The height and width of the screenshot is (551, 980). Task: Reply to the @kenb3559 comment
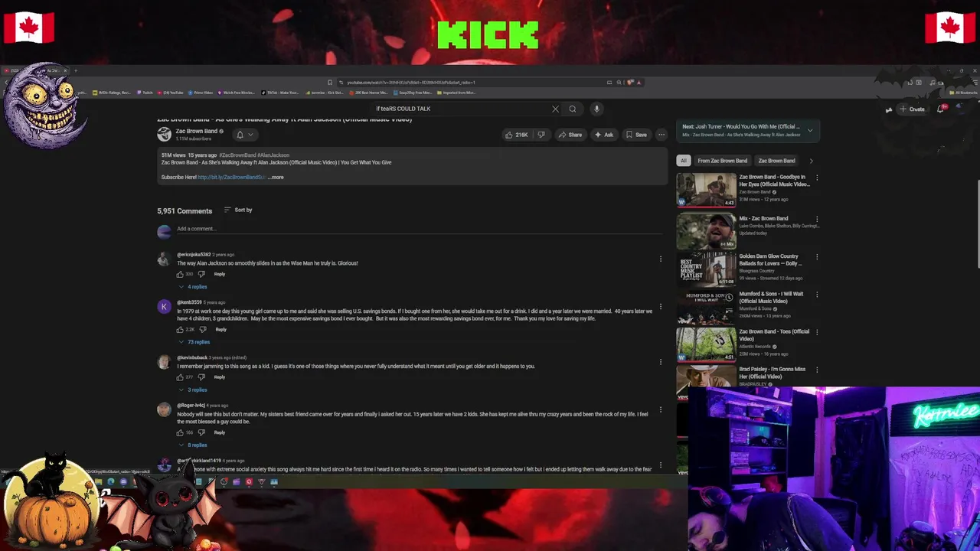(220, 329)
